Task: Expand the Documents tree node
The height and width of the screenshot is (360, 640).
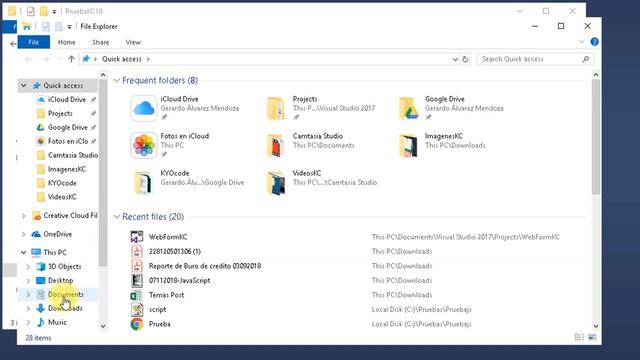Action: 28,294
